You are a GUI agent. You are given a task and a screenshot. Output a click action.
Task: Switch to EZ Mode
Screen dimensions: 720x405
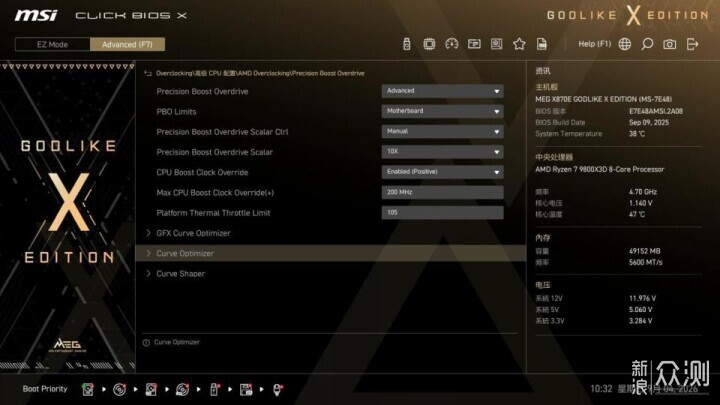[52, 45]
